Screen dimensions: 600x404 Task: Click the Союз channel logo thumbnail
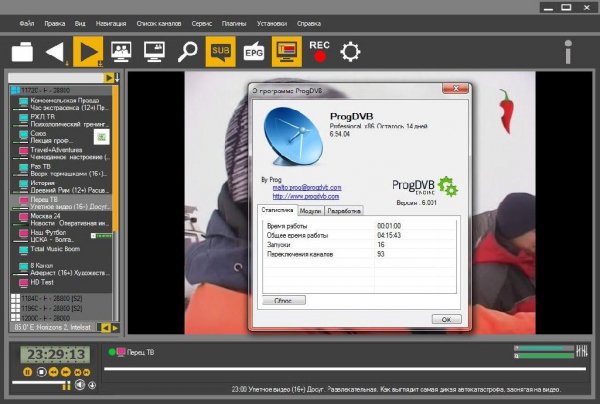101,137
